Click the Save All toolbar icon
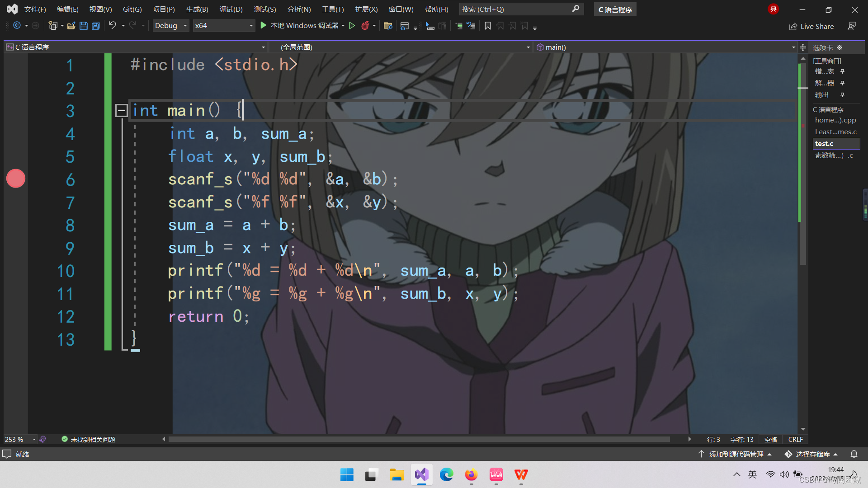The height and width of the screenshot is (488, 868). click(x=95, y=26)
